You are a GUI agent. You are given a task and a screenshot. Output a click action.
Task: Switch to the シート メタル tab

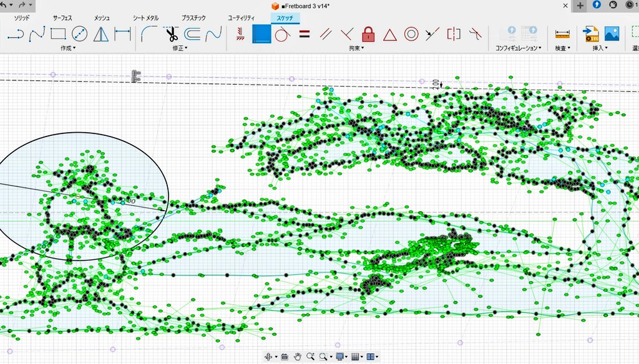point(145,18)
